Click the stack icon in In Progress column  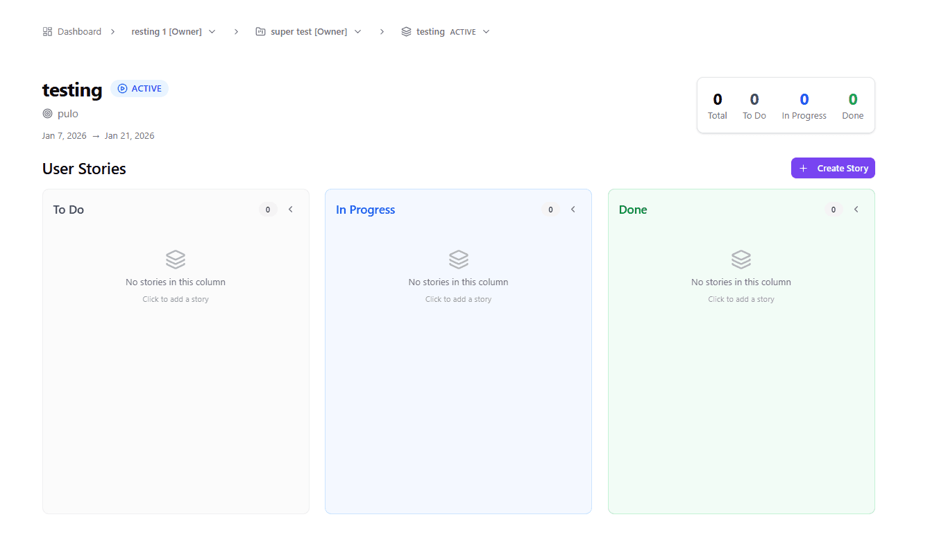click(458, 259)
